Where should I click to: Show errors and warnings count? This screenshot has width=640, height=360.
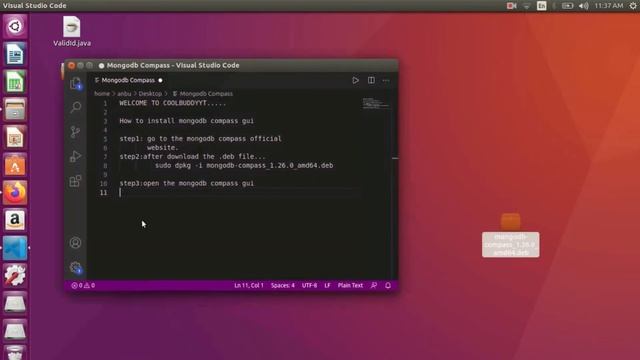83,285
